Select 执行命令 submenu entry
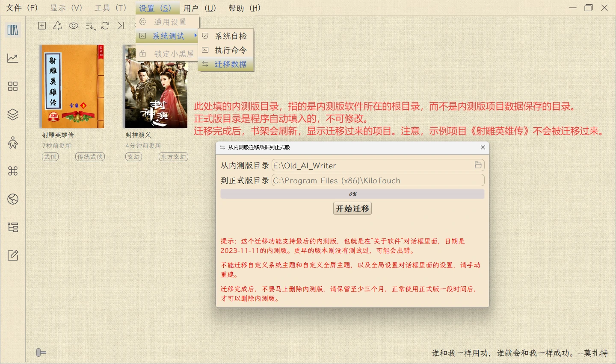 [226, 50]
